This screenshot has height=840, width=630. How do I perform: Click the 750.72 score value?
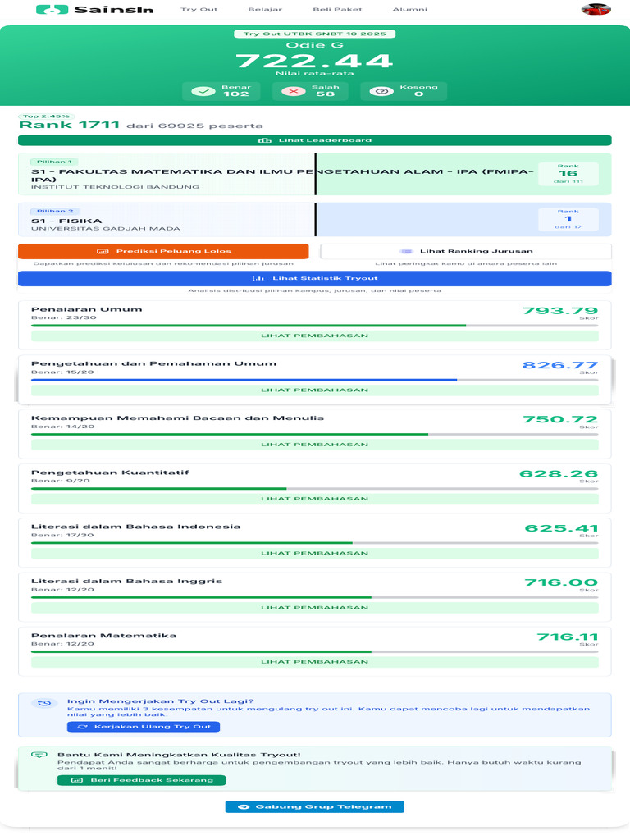[x=559, y=419]
